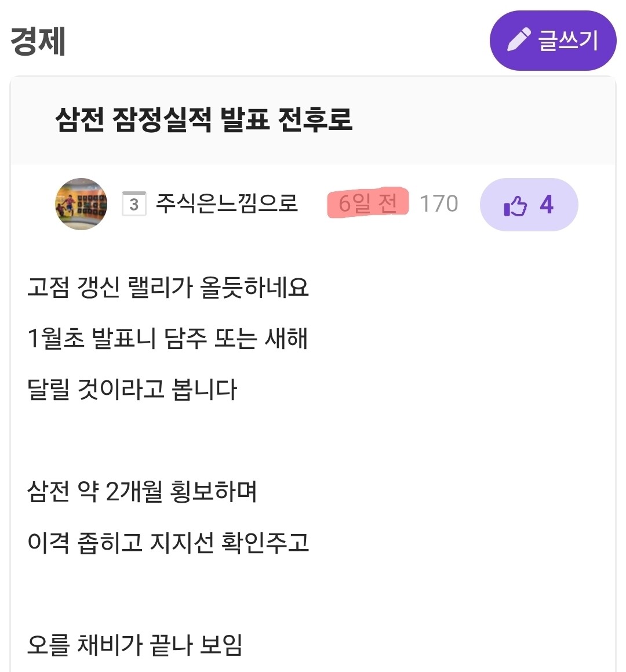Toggle the like button showing 4

tap(529, 205)
